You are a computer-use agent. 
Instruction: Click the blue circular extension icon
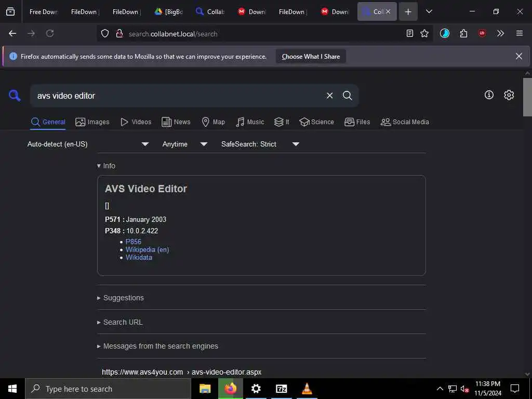[445, 33]
